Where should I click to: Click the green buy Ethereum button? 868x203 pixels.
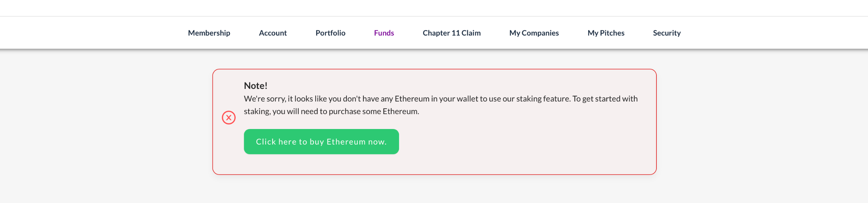tap(321, 142)
